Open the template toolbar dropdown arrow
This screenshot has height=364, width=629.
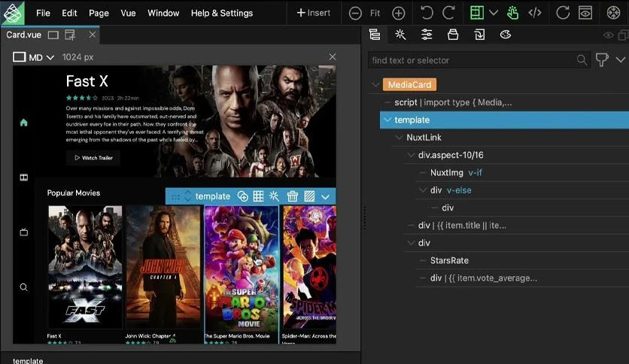[325, 197]
